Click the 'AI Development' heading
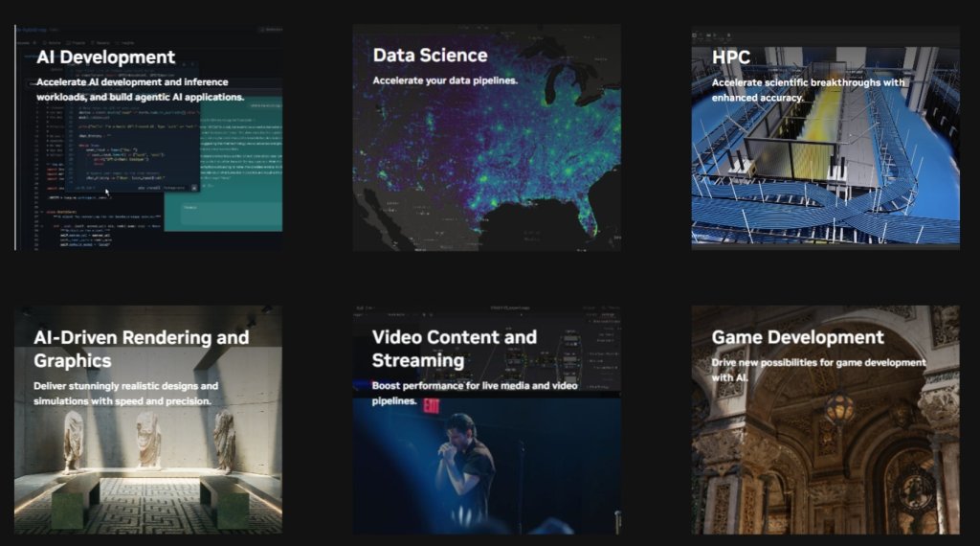This screenshot has width=980, height=546. click(x=105, y=57)
